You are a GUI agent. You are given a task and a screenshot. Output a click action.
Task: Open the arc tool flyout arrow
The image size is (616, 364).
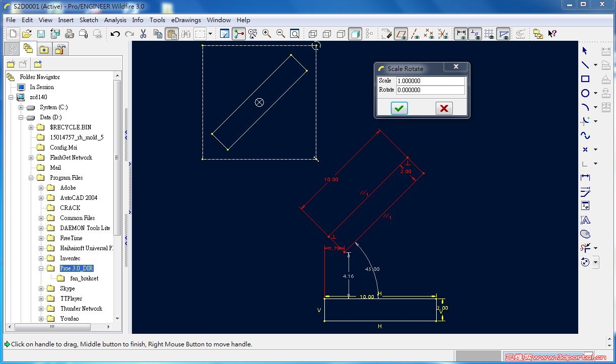(595, 107)
